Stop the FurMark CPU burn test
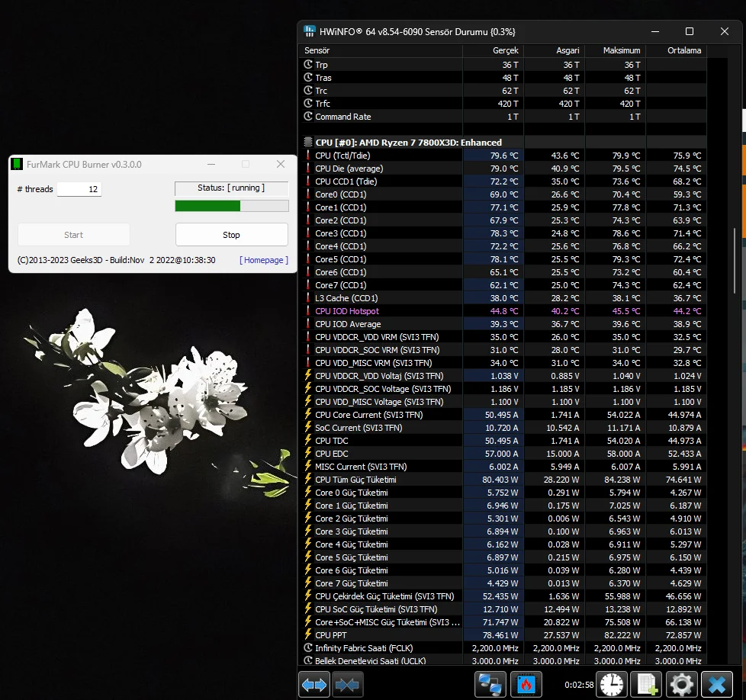 232,234
